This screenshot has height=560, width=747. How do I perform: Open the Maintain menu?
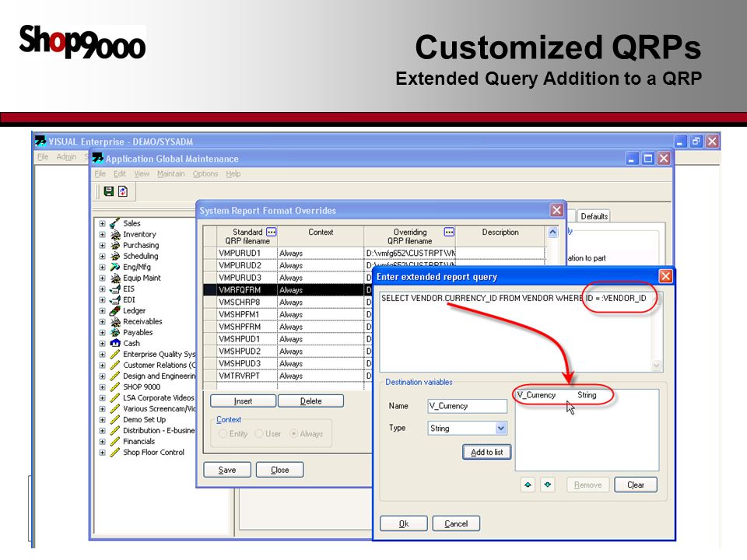point(171,173)
